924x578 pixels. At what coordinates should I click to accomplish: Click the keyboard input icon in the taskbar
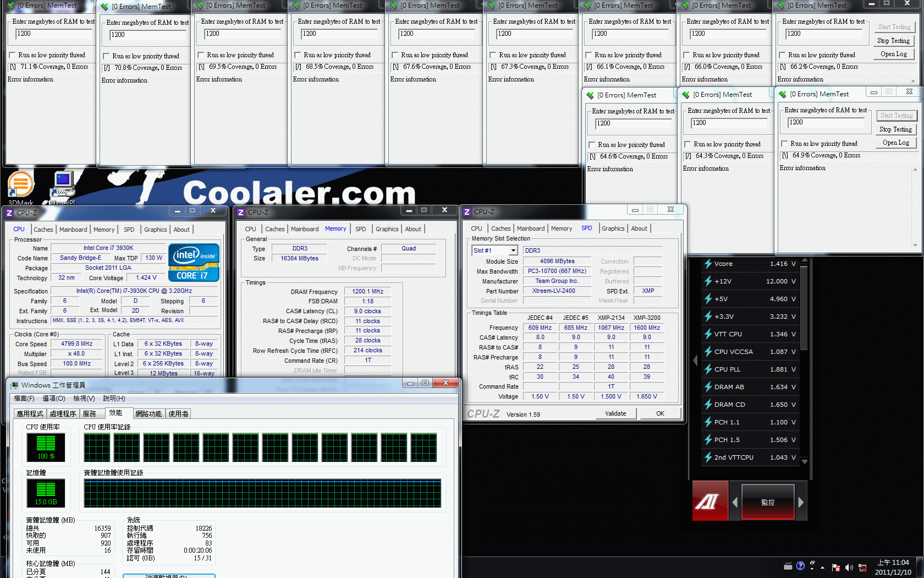(x=788, y=566)
